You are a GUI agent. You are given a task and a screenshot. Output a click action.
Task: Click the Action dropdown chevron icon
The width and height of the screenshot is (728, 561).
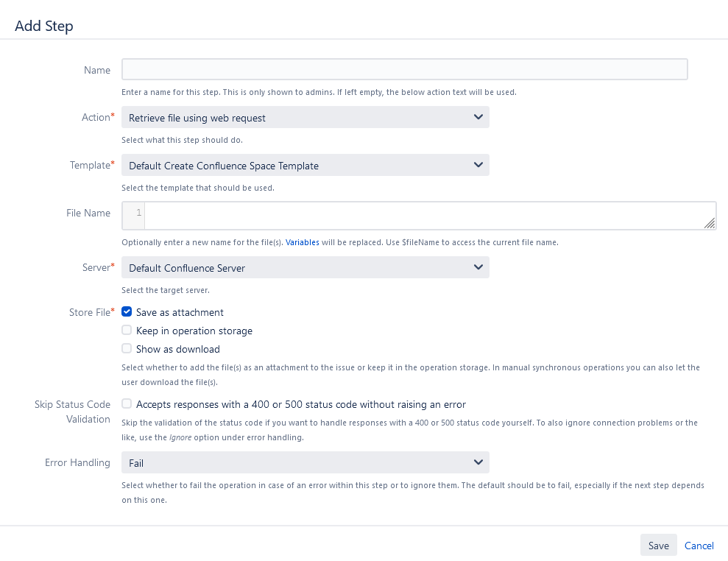478,116
